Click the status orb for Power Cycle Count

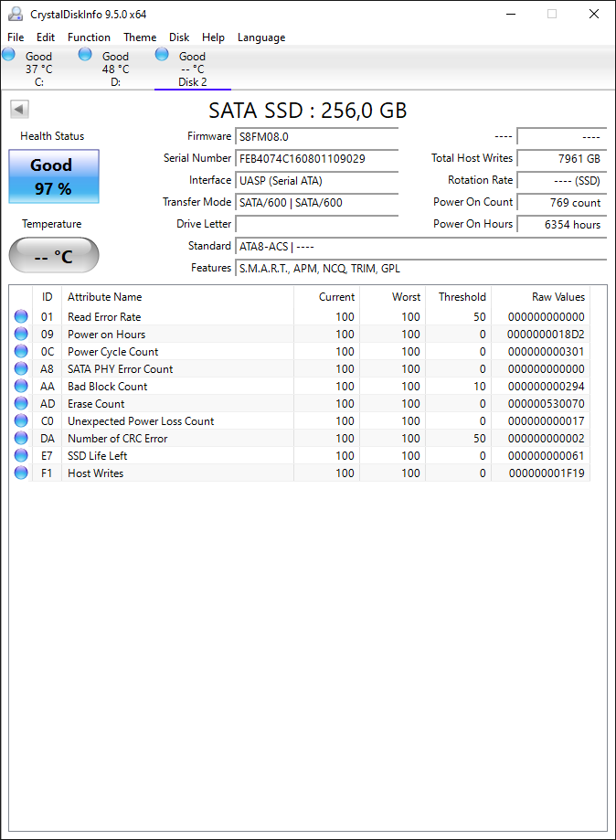point(21,351)
